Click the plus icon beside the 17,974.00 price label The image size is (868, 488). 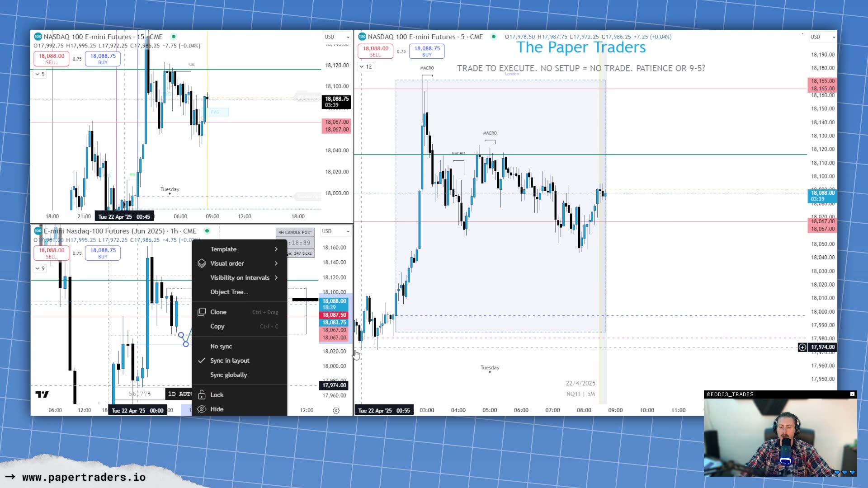pyautogui.click(x=802, y=347)
